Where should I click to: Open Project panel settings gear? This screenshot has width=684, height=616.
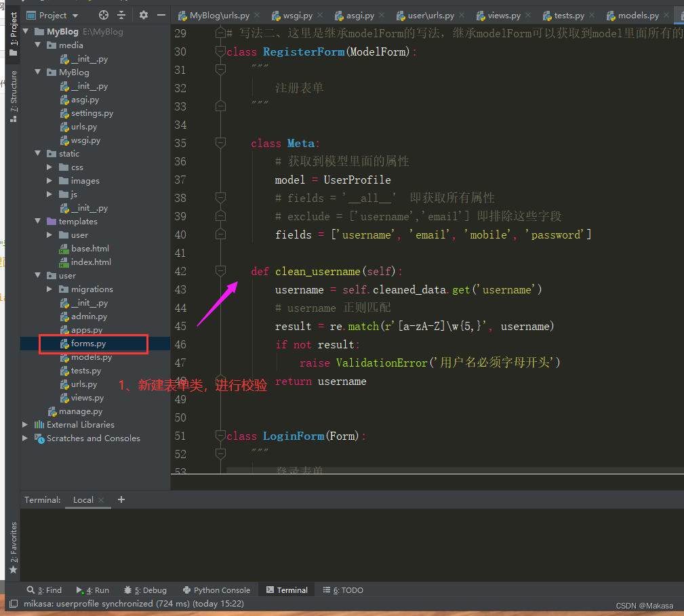(x=144, y=16)
